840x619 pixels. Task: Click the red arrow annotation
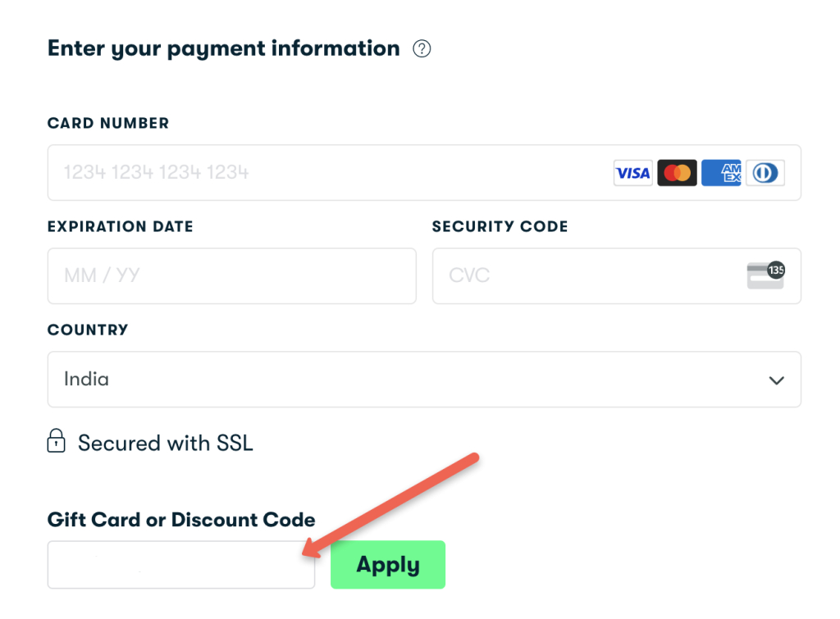click(388, 504)
